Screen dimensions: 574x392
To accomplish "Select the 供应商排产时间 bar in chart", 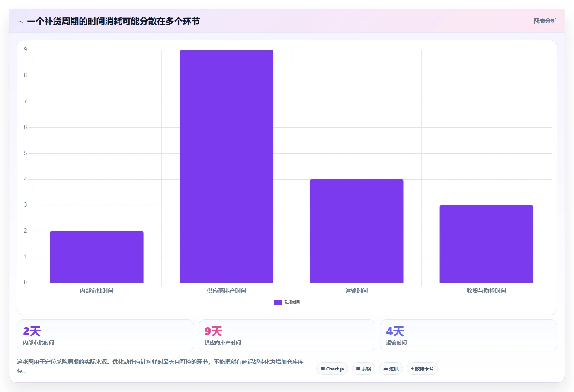I will 227,166.
